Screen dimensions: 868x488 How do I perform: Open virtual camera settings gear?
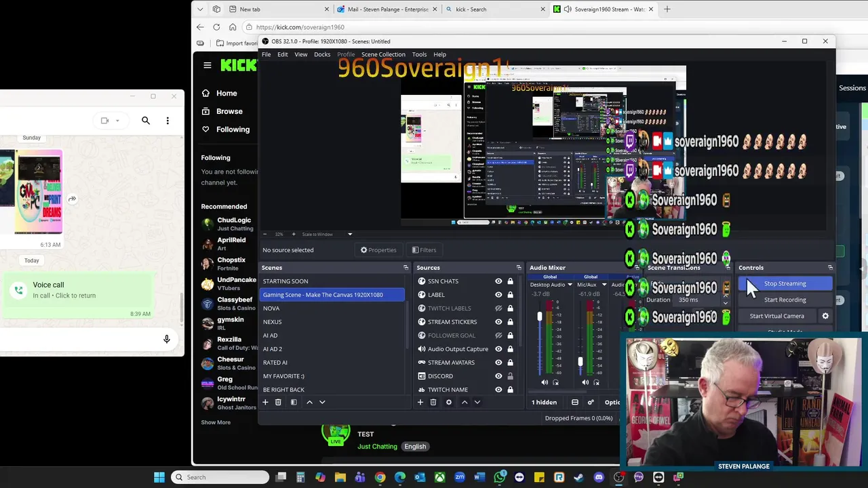coord(825,316)
